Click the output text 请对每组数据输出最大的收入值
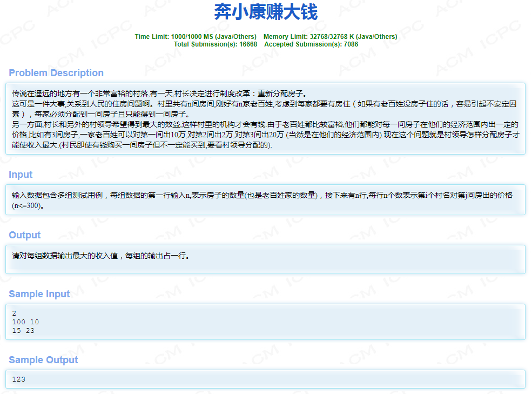Viewport: 532px width, 394px height. tap(65, 256)
